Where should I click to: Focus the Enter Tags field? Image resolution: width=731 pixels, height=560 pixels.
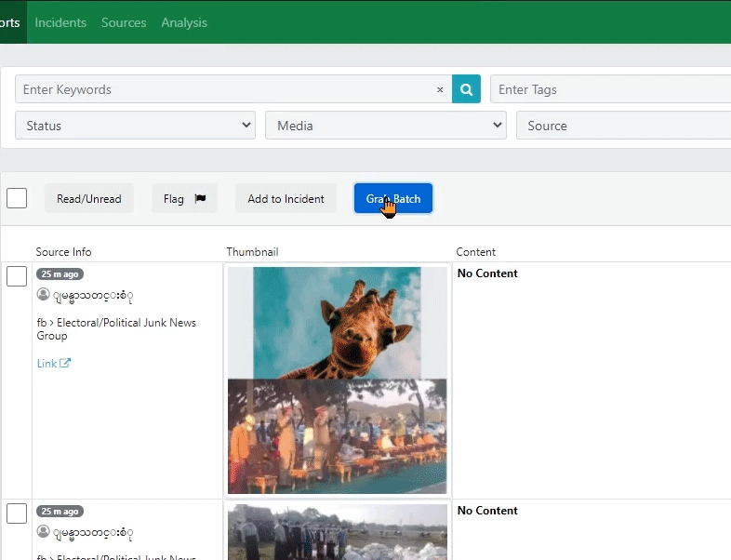click(610, 89)
